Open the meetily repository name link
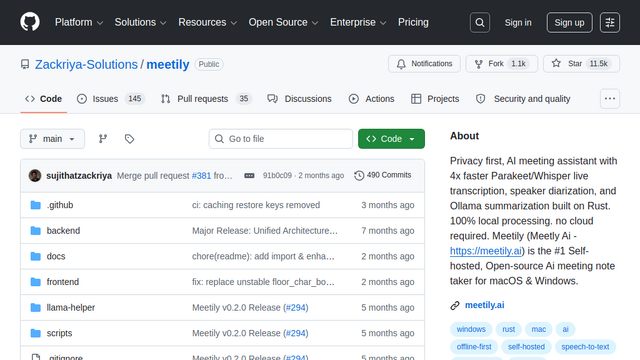640x360 pixels. pos(168,64)
